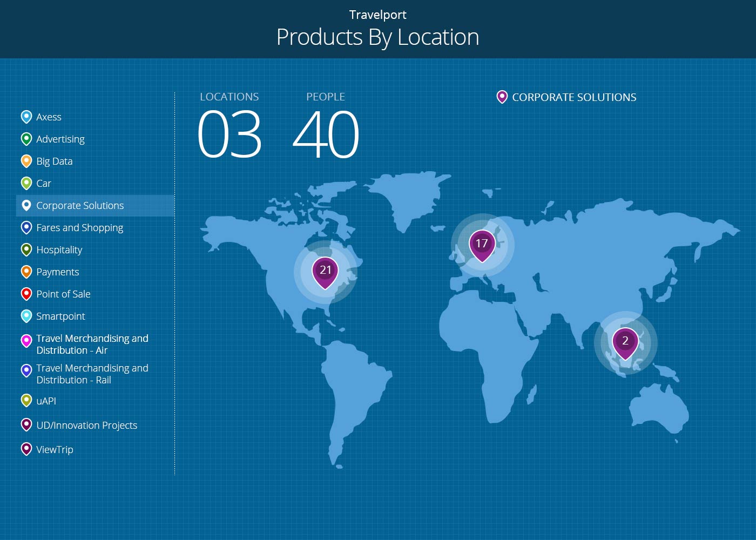756x540 pixels.
Task: Open UD/Innovation Projects entry
Action: (87, 425)
